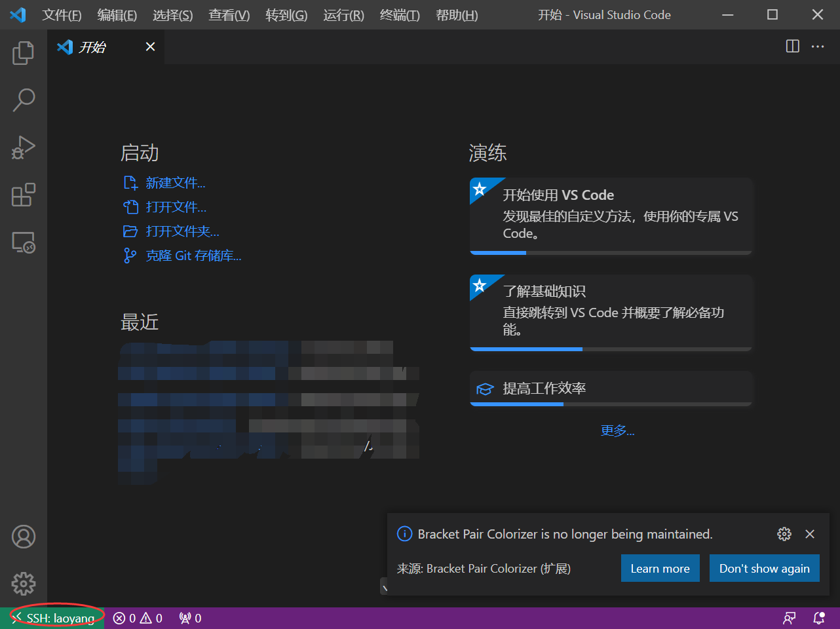Viewport: 840px width, 629px height.
Task: Open the notifications bell in status bar
Action: click(x=819, y=618)
